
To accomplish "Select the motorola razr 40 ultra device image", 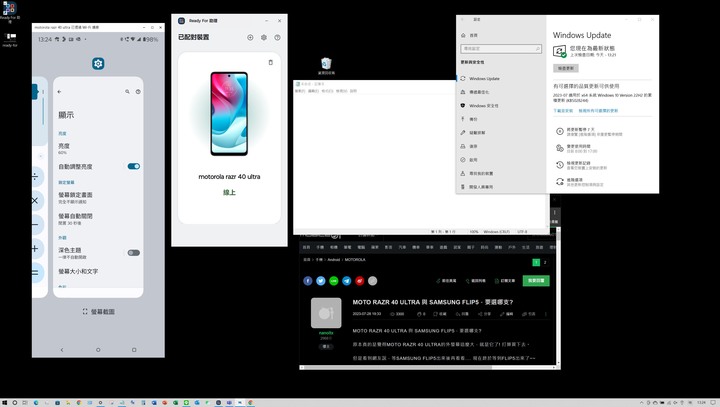I will pos(229,113).
